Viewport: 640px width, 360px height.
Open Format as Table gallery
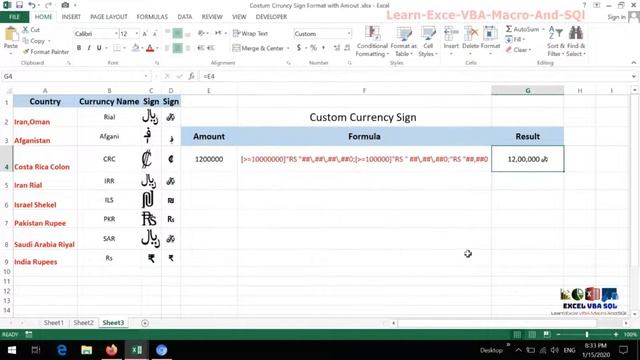404,42
